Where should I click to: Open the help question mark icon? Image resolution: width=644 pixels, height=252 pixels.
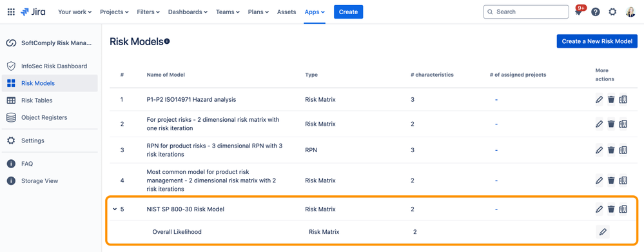coord(596,12)
